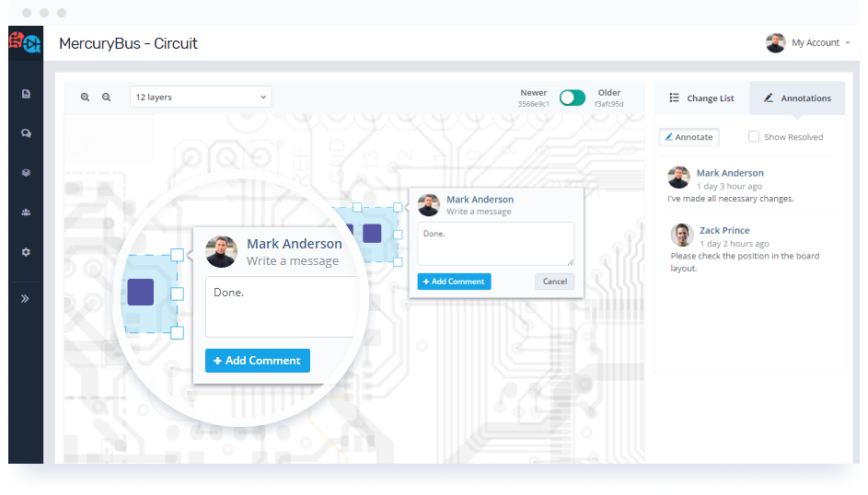Click the zoom out magnifier icon

[106, 98]
